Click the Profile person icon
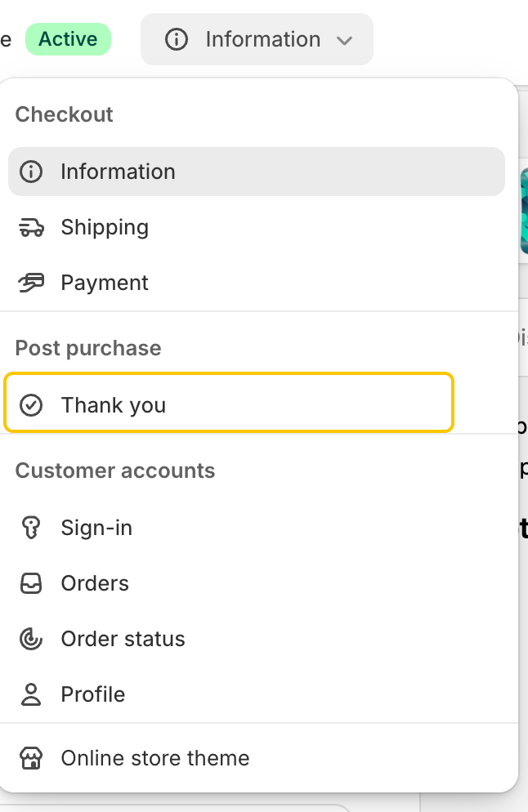 (x=31, y=694)
